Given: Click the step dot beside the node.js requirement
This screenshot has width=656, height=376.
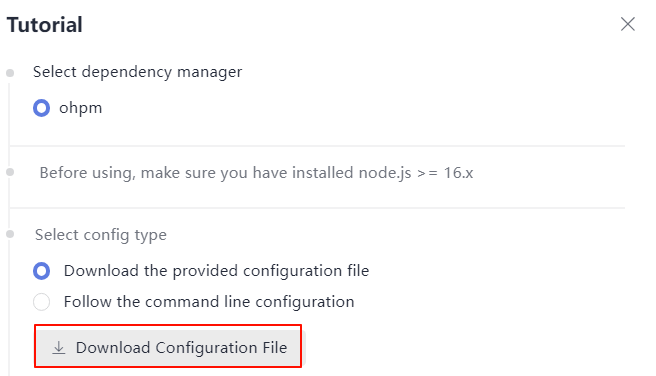Looking at the screenshot, I should (x=10, y=172).
